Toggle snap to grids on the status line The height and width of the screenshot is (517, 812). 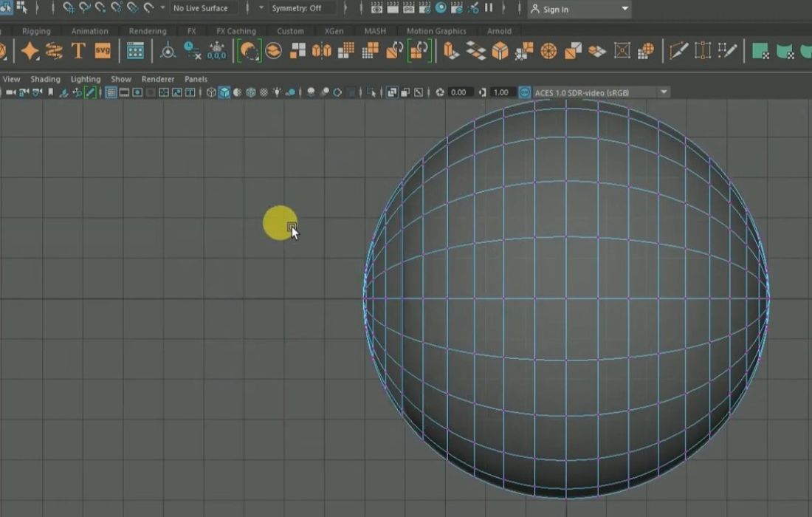[69, 8]
